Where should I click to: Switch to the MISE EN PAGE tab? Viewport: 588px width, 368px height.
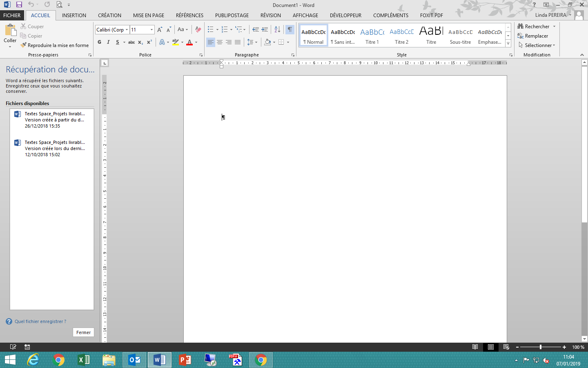coord(149,15)
